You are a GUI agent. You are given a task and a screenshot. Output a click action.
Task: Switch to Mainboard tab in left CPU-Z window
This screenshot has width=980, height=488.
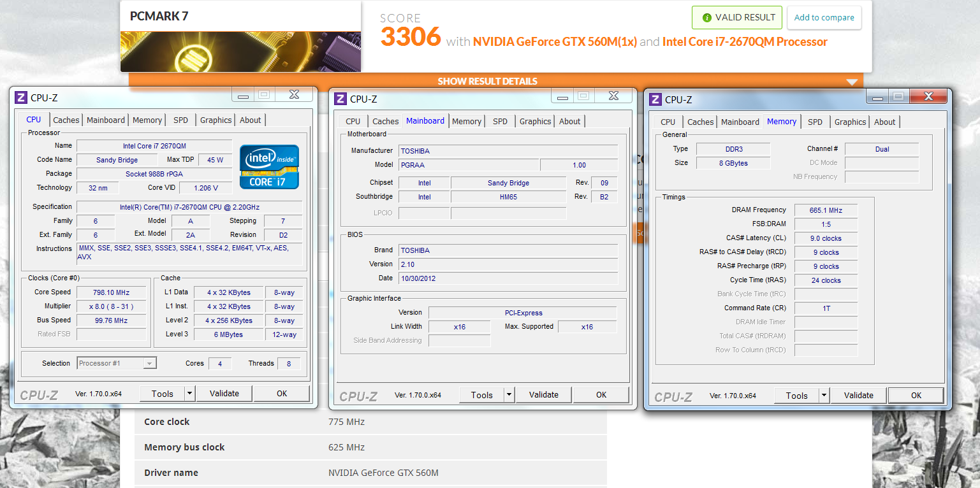pyautogui.click(x=106, y=120)
